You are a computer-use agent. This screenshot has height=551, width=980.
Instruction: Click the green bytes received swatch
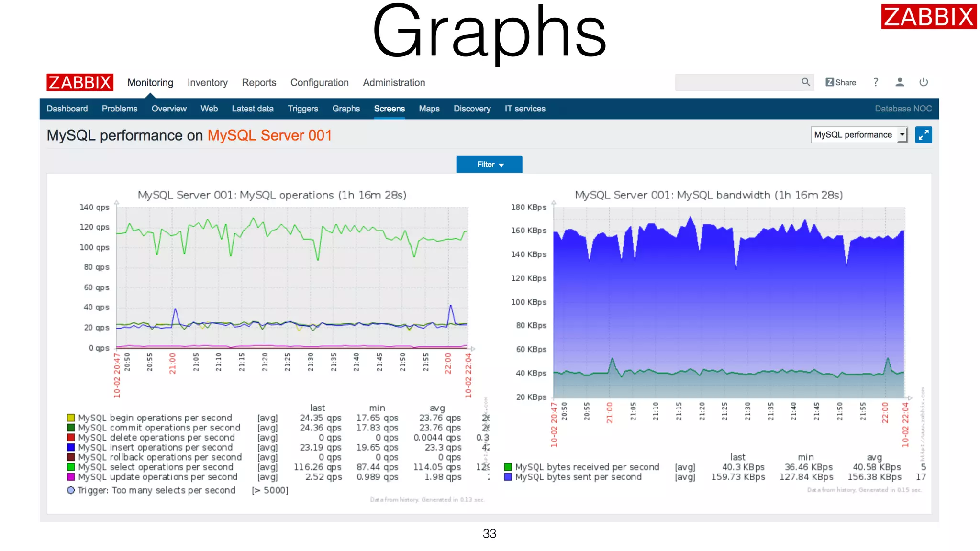click(x=508, y=467)
